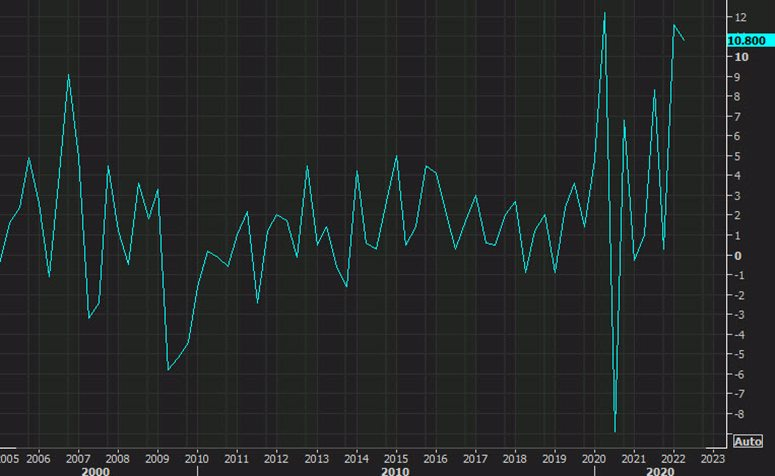
Task: Click the bold 2010 decade label
Action: click(395, 471)
